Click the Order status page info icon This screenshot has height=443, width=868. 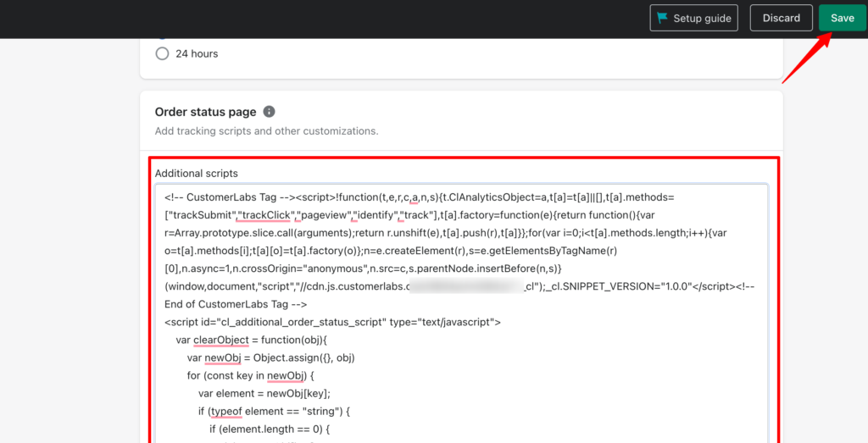pos(269,112)
